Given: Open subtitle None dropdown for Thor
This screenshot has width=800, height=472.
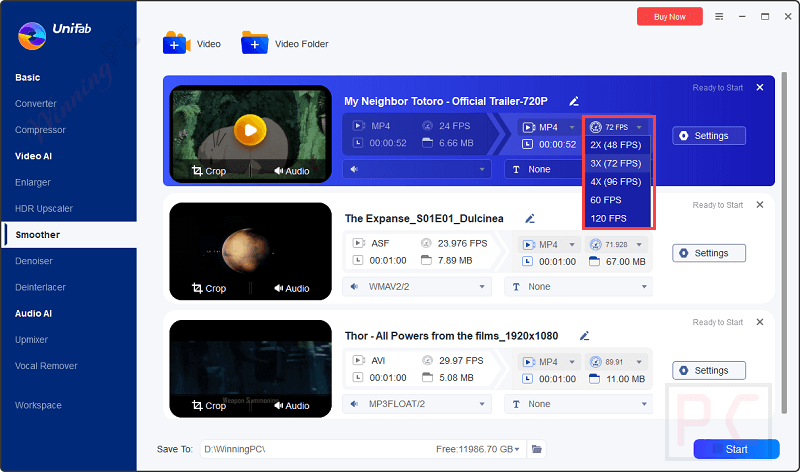Looking at the screenshot, I should coord(579,404).
